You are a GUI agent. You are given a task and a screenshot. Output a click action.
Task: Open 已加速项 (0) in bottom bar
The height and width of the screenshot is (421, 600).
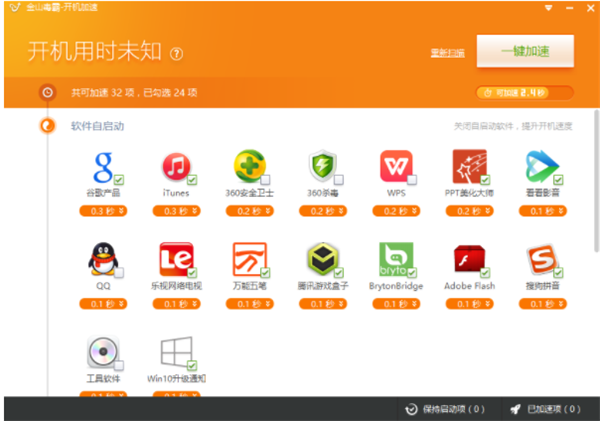click(545, 409)
